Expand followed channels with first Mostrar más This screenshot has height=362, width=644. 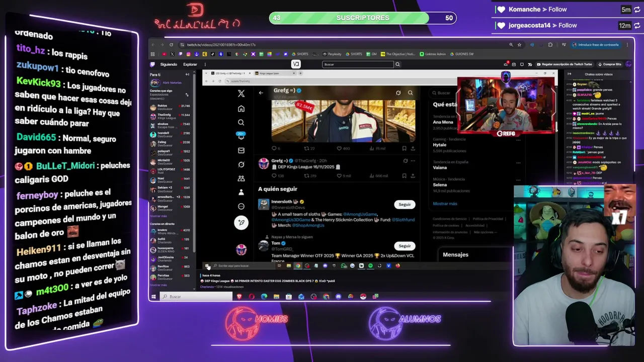158,216
